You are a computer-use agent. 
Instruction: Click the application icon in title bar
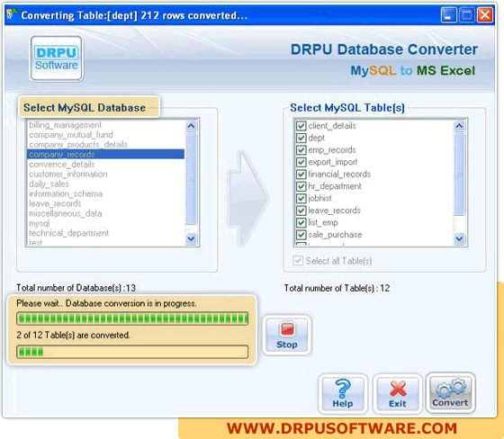[11, 13]
